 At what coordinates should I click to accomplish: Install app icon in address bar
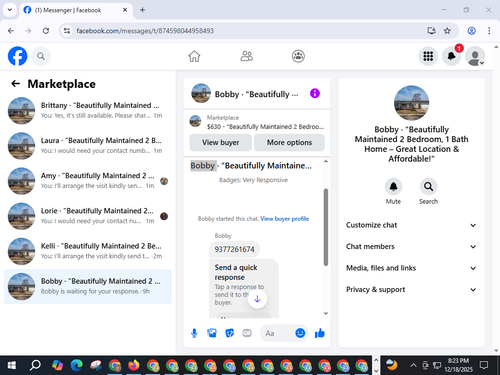432,31
